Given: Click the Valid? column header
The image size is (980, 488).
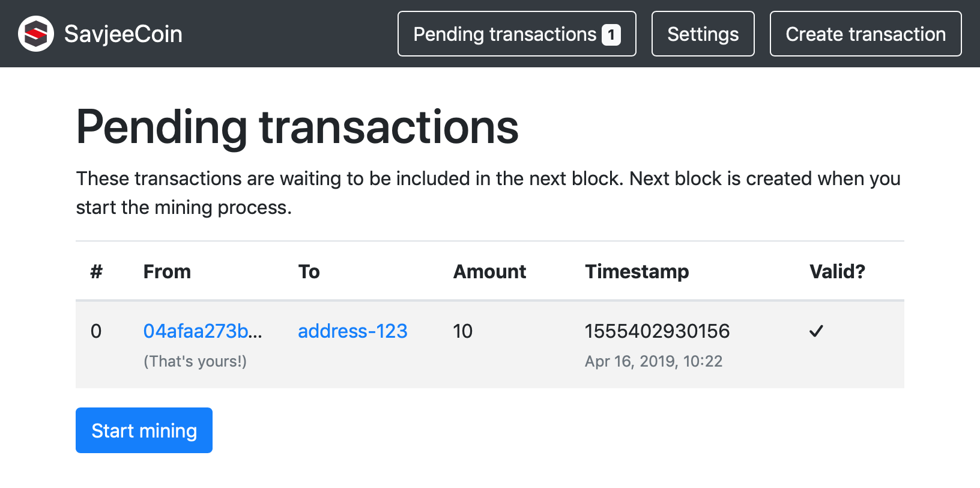Looking at the screenshot, I should (837, 272).
